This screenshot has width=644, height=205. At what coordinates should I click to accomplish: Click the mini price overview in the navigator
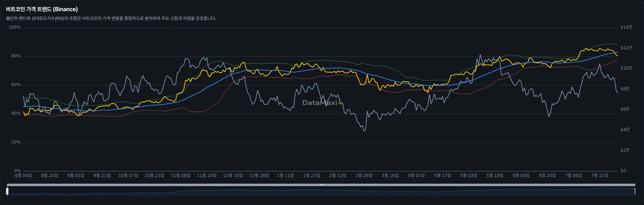[x=321, y=191]
